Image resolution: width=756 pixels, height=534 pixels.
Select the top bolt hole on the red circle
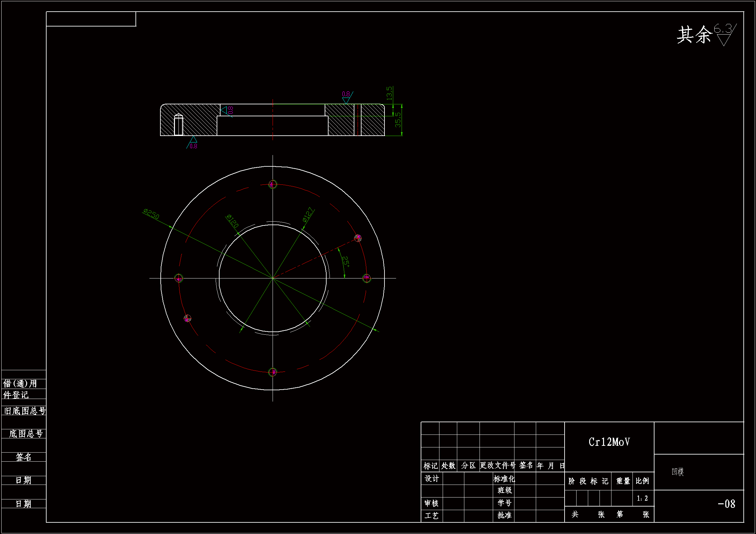273,184
